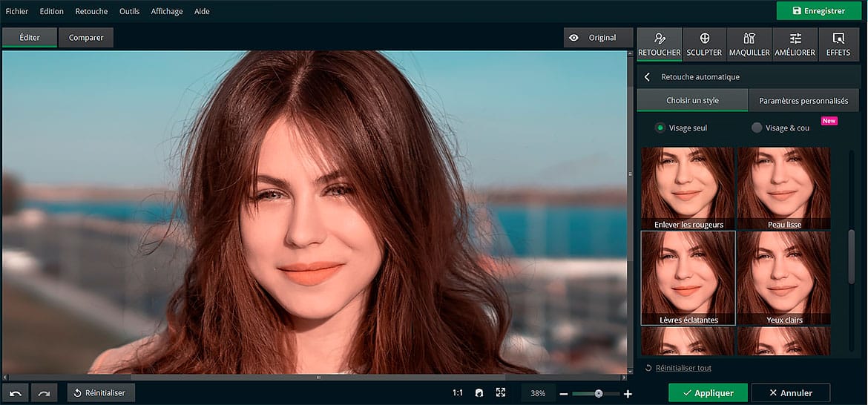
Task: Click the Enregistrer save button
Action: pyautogui.click(x=819, y=10)
